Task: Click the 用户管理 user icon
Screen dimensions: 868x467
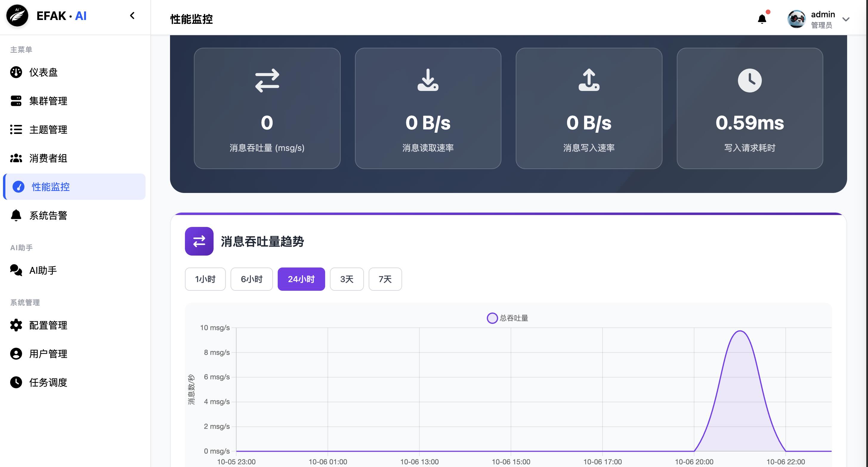Action: pyautogui.click(x=16, y=354)
